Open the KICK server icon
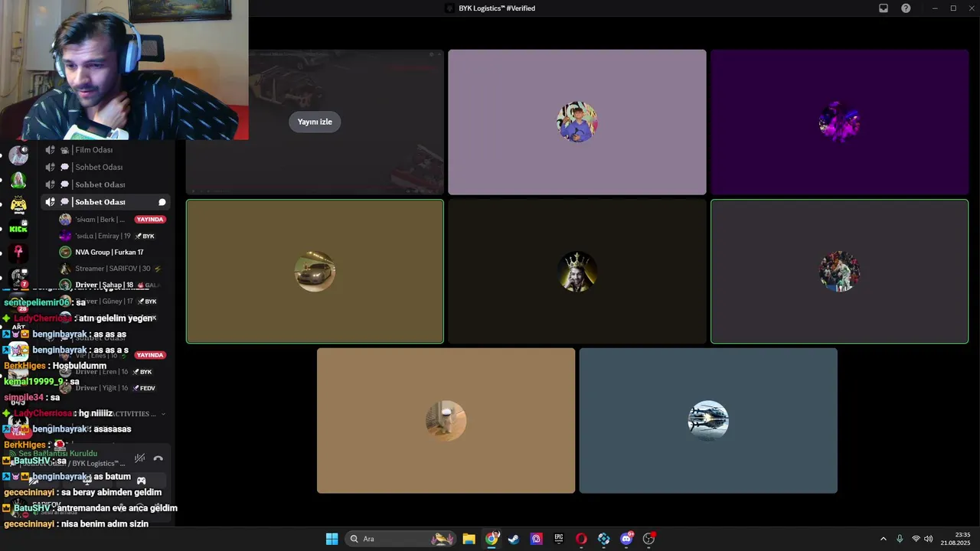Screen dimensions: 980x551 pos(18,228)
